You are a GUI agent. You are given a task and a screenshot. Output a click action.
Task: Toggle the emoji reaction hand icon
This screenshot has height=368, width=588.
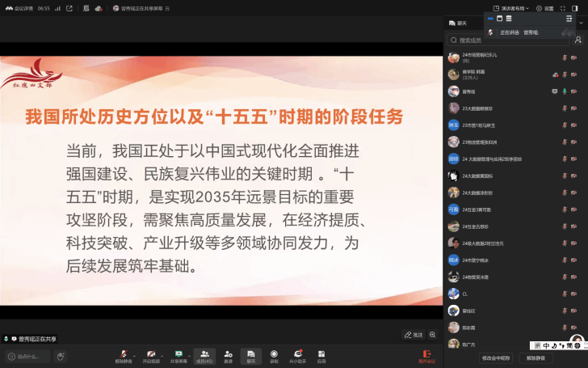60,356
